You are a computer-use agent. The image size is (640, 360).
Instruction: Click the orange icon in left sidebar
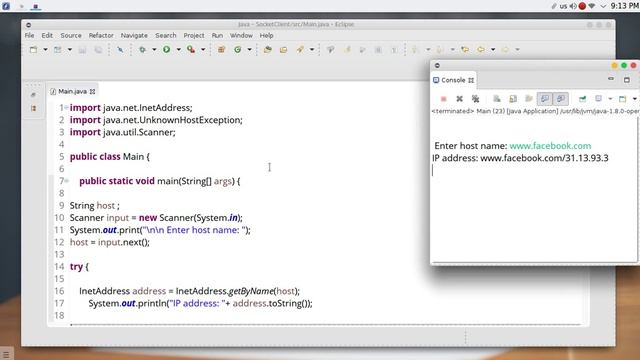33,108
